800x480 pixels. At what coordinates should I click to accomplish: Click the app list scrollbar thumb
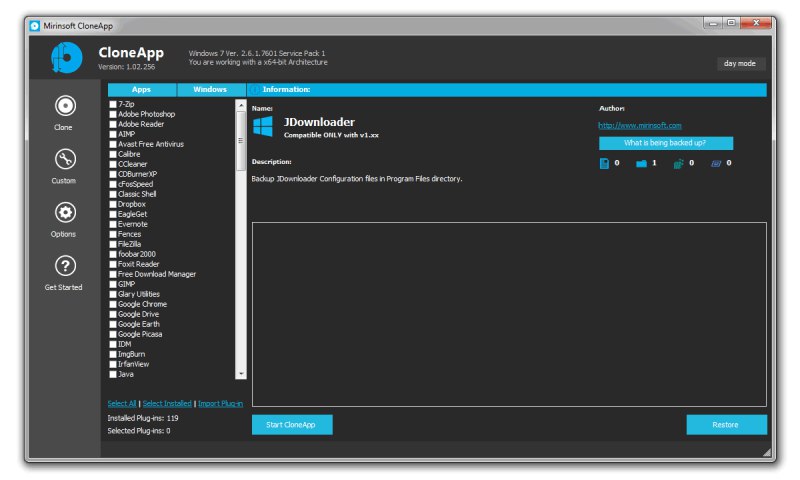point(240,140)
